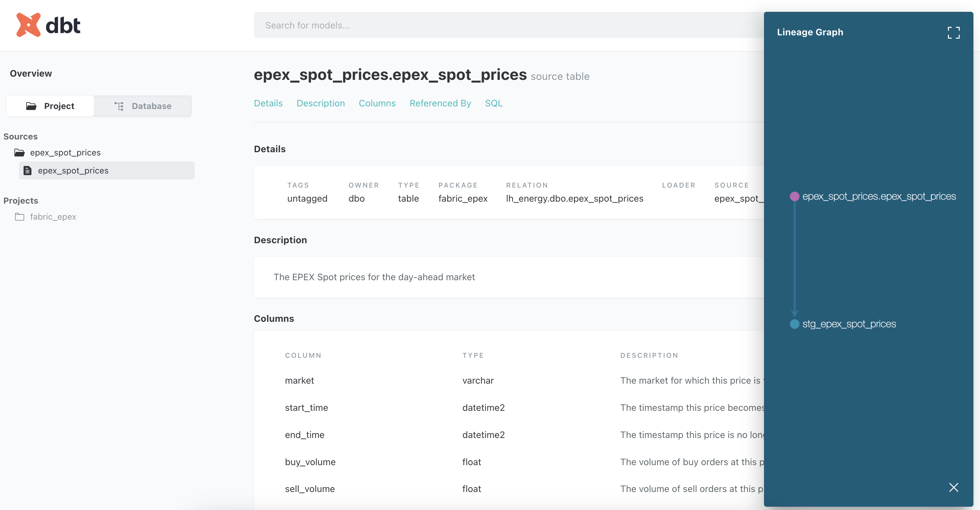
Task: Open the Overview link
Action: pos(31,73)
